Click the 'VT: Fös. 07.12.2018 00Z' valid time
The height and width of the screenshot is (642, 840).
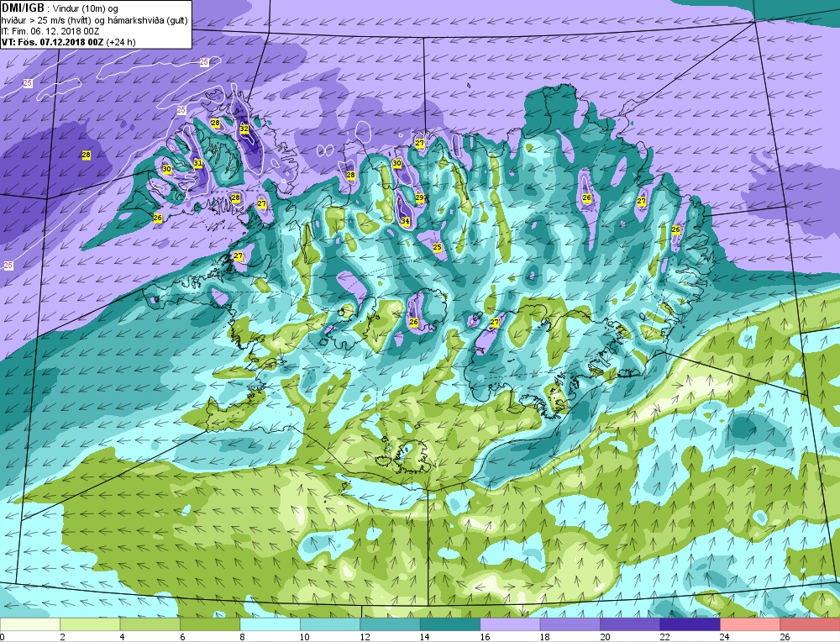(52, 42)
